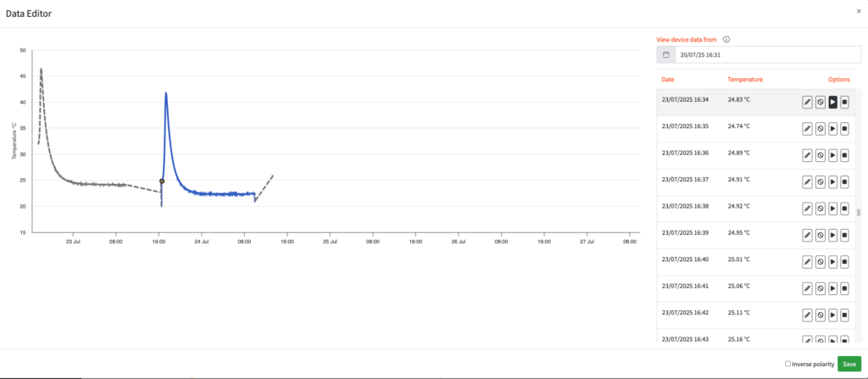This screenshot has width=868, height=379.
Task: Edit the 24.91 °C temperature reading
Action: coord(808,181)
